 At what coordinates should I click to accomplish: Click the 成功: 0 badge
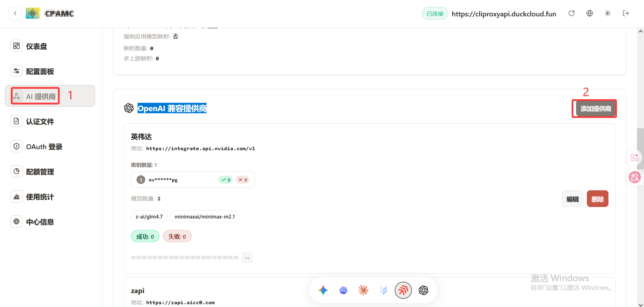145,237
